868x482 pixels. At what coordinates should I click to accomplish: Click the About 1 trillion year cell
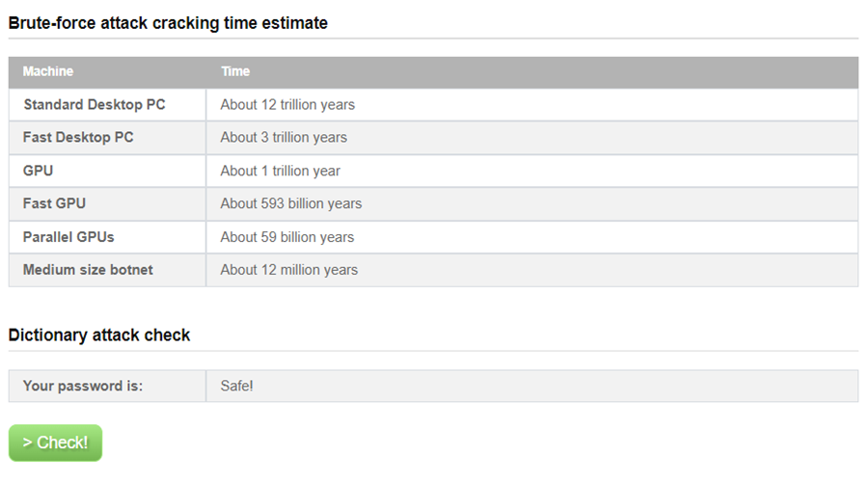coord(280,171)
